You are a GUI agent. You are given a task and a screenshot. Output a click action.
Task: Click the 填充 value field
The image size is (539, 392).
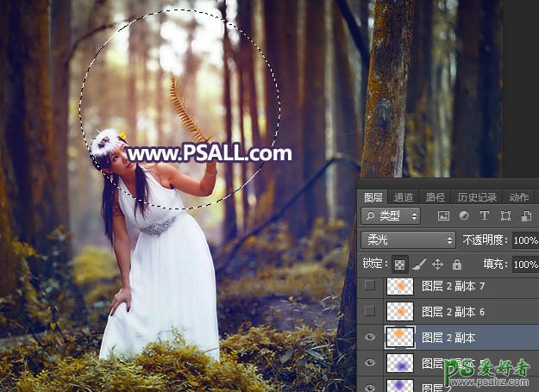click(524, 264)
